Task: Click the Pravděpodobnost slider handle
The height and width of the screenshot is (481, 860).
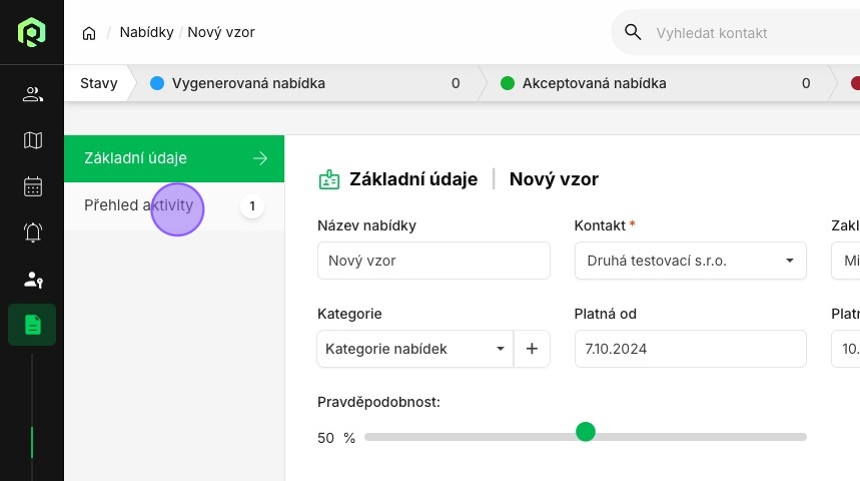Action: (x=586, y=432)
